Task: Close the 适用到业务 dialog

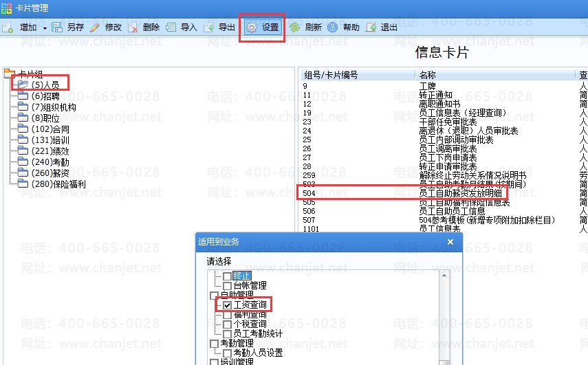Action: [450, 242]
